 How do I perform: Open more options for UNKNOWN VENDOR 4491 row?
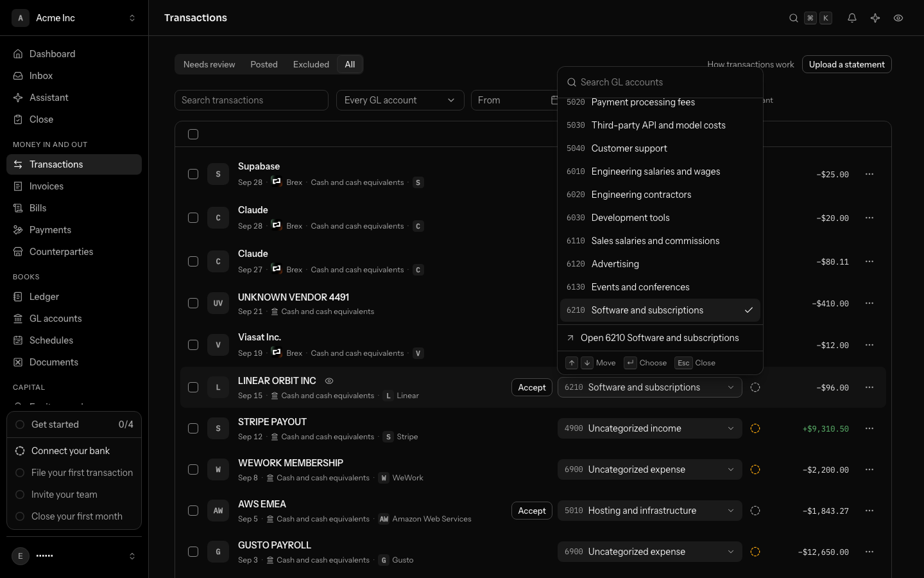click(869, 303)
